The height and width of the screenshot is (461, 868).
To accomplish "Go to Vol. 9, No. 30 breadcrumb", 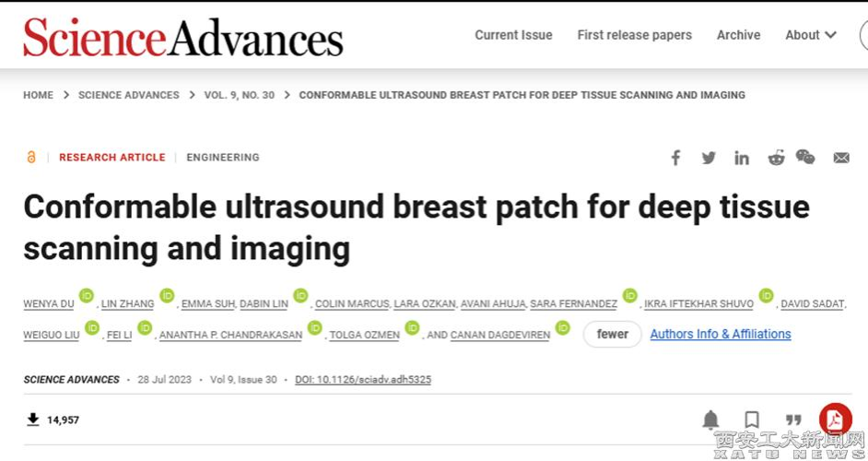I will pos(239,95).
